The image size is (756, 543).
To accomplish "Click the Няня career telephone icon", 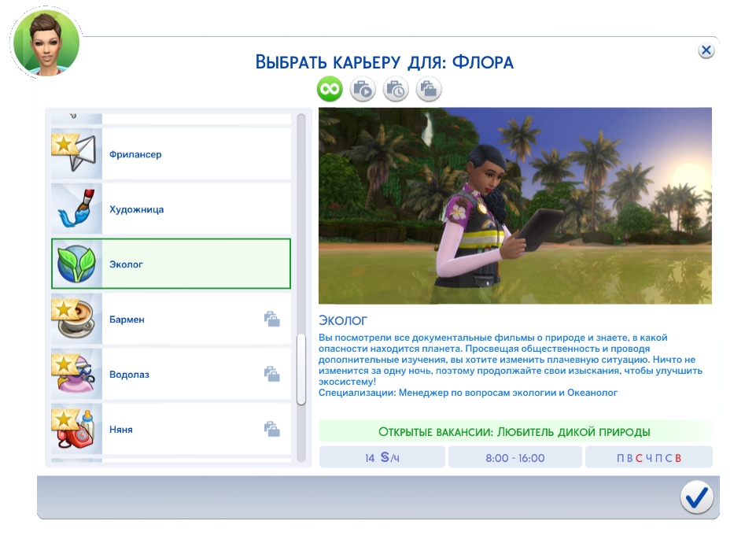I will pos(76,429).
